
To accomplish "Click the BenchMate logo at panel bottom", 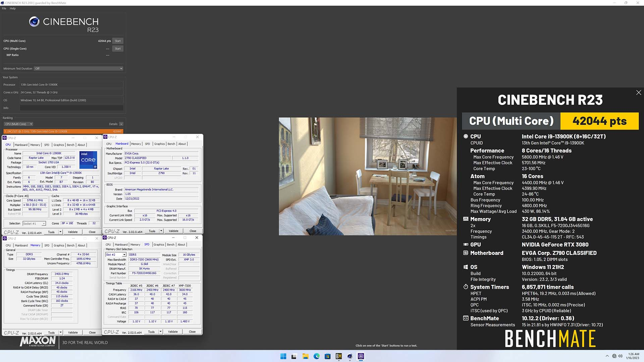I will click(550, 339).
